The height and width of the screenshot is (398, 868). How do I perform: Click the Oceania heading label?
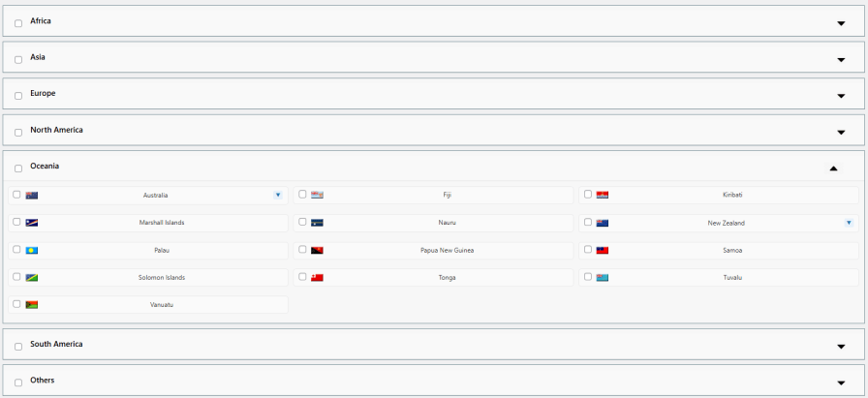(x=45, y=166)
